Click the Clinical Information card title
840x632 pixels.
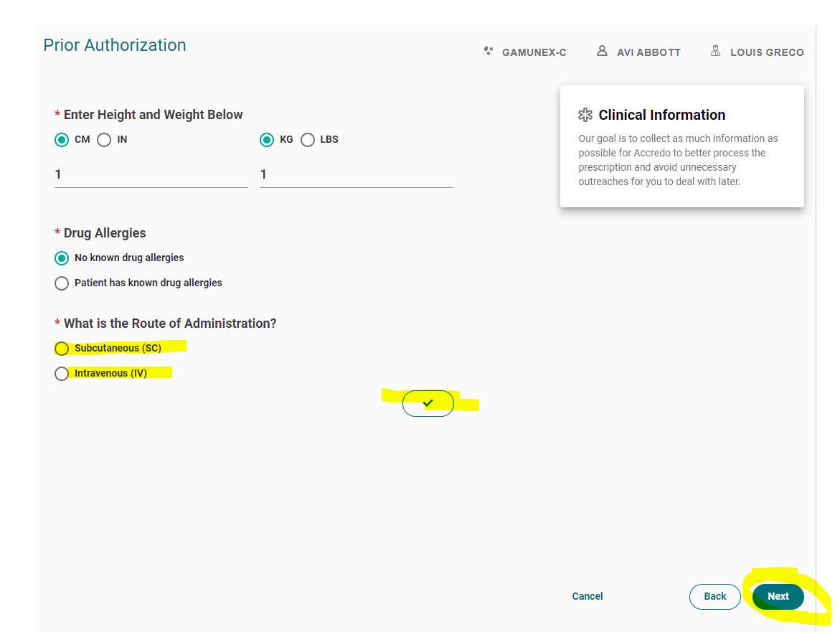[x=661, y=115]
